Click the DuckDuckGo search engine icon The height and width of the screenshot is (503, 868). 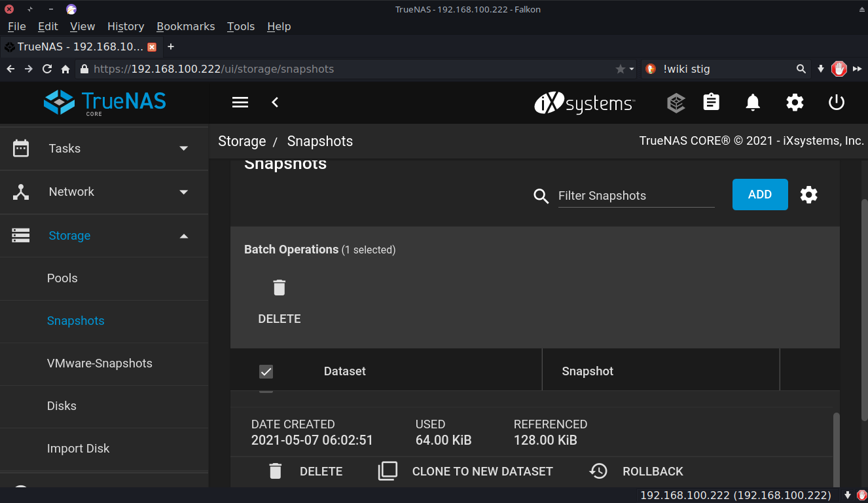coord(651,69)
